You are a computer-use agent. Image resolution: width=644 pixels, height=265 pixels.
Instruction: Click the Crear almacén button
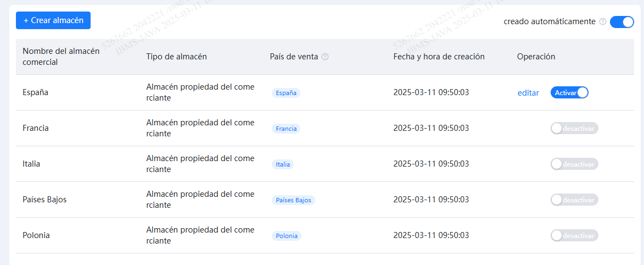[x=53, y=20]
